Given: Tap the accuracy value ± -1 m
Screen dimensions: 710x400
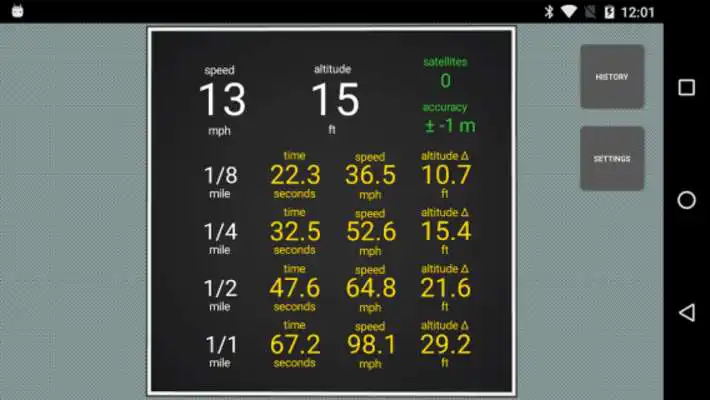Looking at the screenshot, I should [450, 125].
